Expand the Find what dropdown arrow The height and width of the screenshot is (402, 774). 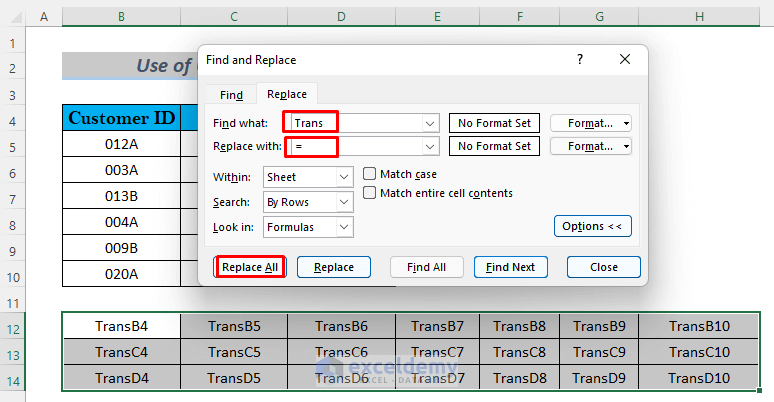[431, 123]
